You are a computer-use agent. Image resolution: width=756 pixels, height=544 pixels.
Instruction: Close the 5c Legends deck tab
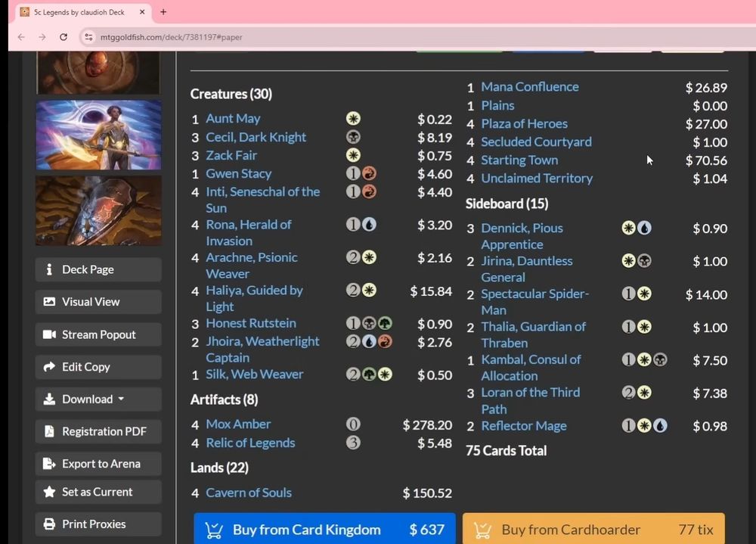pos(142,12)
